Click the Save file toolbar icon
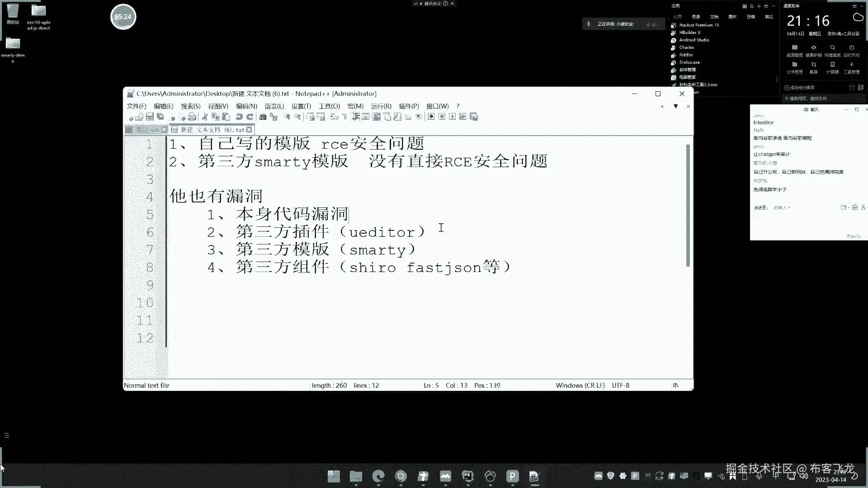Screen dimensions: 868x488 [150, 117]
